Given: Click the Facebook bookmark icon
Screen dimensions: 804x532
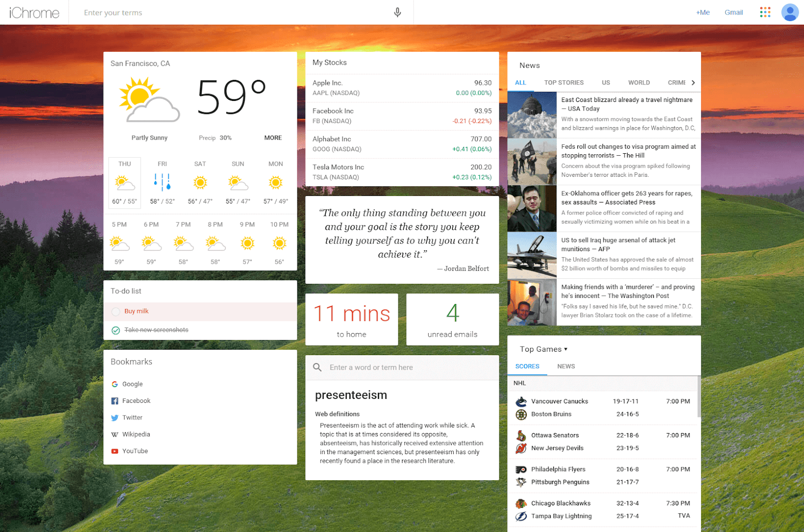Looking at the screenshot, I should click(x=115, y=401).
